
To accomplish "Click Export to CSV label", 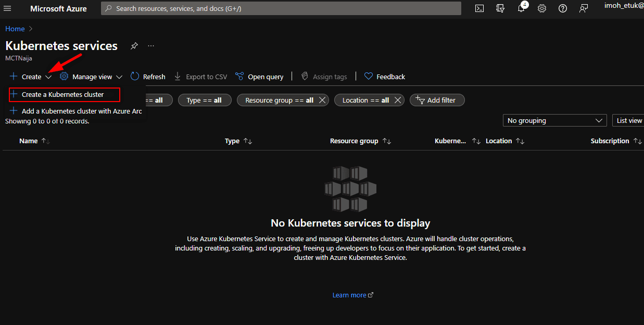I will click(207, 77).
